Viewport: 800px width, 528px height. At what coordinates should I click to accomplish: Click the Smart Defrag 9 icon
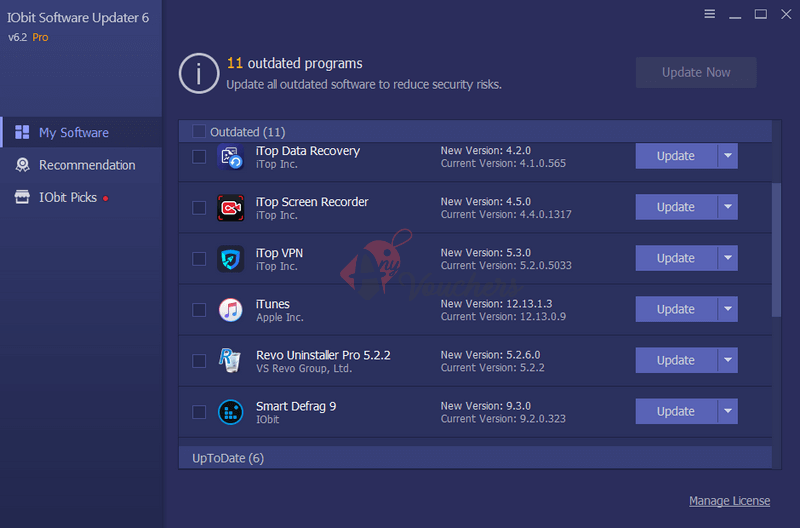[230, 412]
